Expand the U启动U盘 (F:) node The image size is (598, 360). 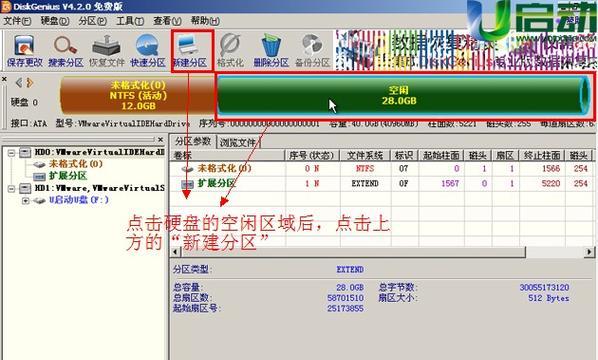point(26,200)
